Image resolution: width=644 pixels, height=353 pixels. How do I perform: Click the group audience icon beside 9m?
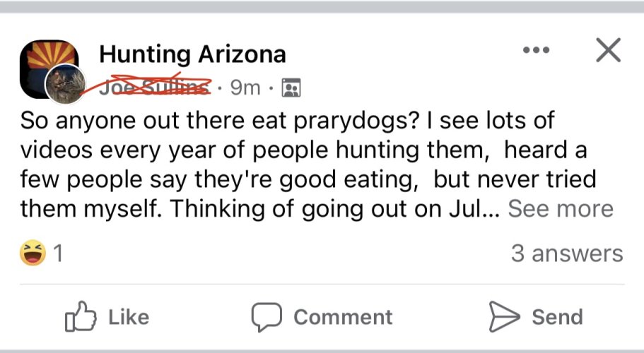pyautogui.click(x=291, y=88)
